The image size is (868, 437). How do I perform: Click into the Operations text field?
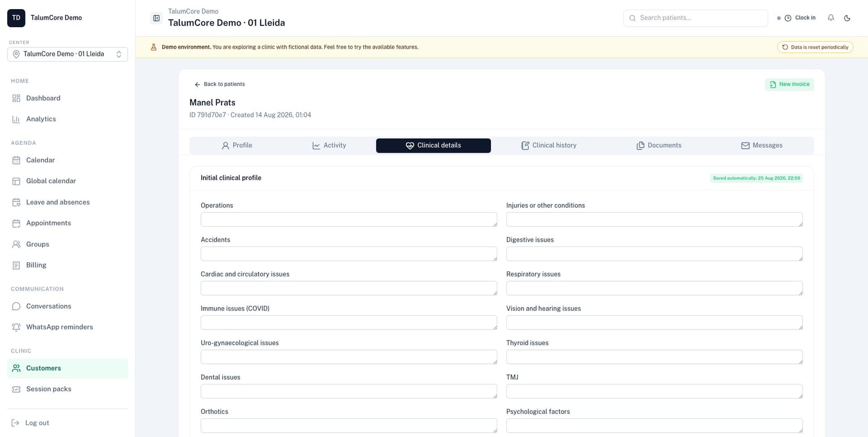click(x=349, y=220)
